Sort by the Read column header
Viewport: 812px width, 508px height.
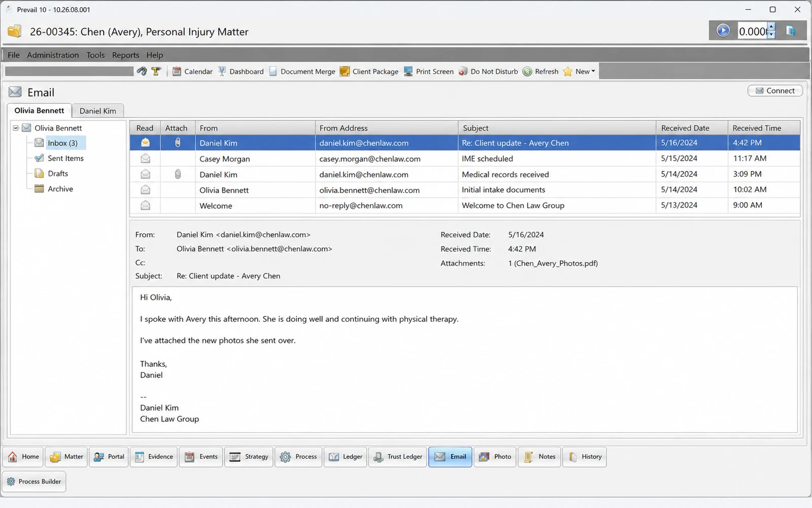click(x=145, y=128)
